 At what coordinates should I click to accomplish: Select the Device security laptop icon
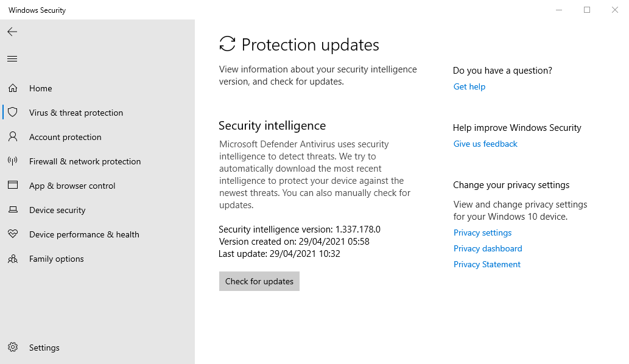click(x=13, y=209)
